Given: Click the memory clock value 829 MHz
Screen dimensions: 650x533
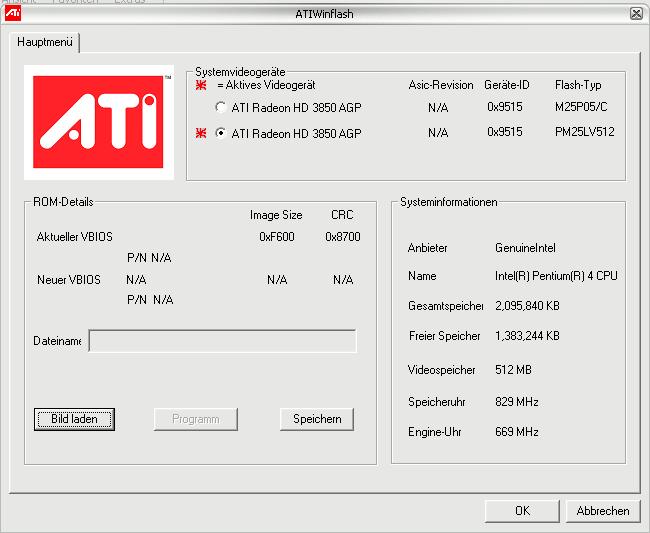Looking at the screenshot, I should tap(517, 402).
